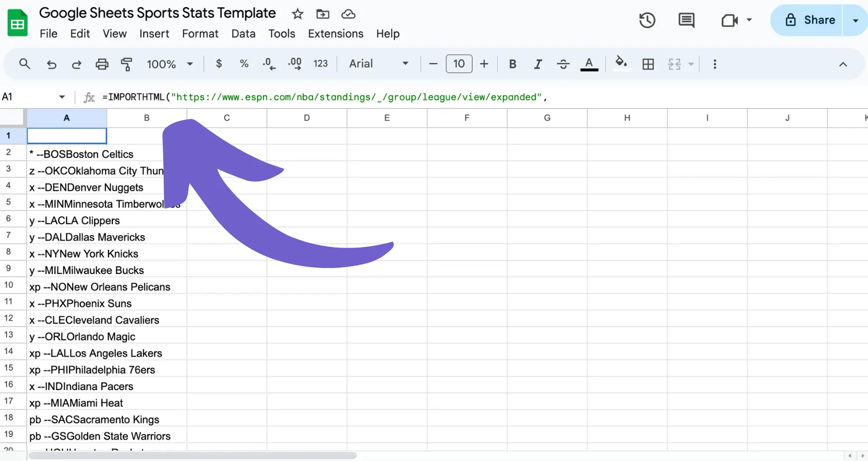Click the Print icon
This screenshot has width=868, height=461.
click(102, 64)
